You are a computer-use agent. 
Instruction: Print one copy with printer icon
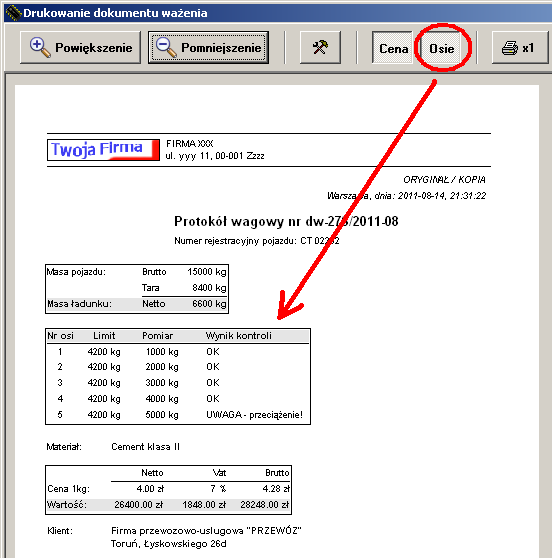pos(520,47)
